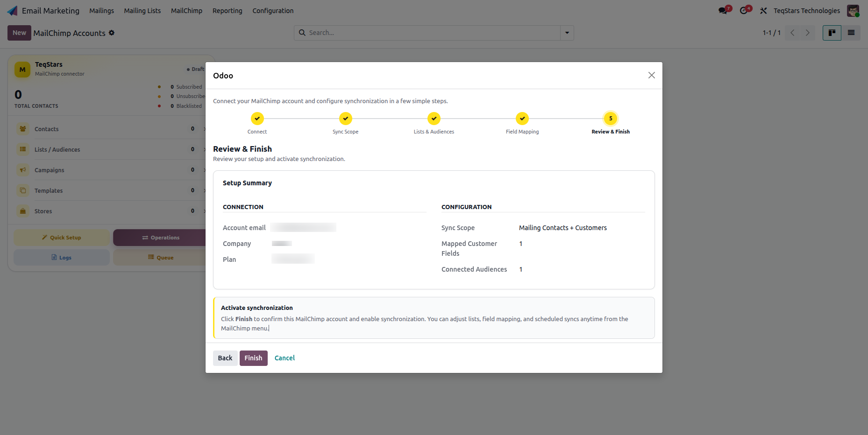
Task: Click the 1-1 / 1 pager counter
Action: coord(772,33)
